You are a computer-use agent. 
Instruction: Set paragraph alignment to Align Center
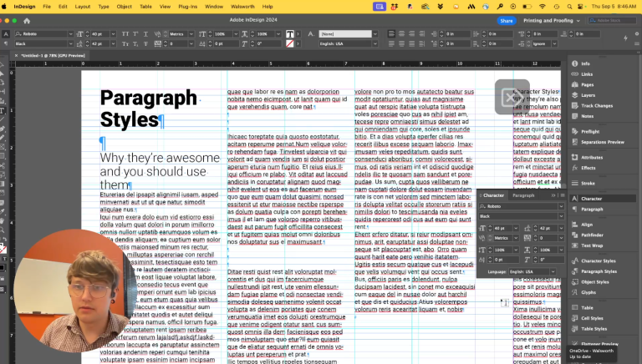401,34
